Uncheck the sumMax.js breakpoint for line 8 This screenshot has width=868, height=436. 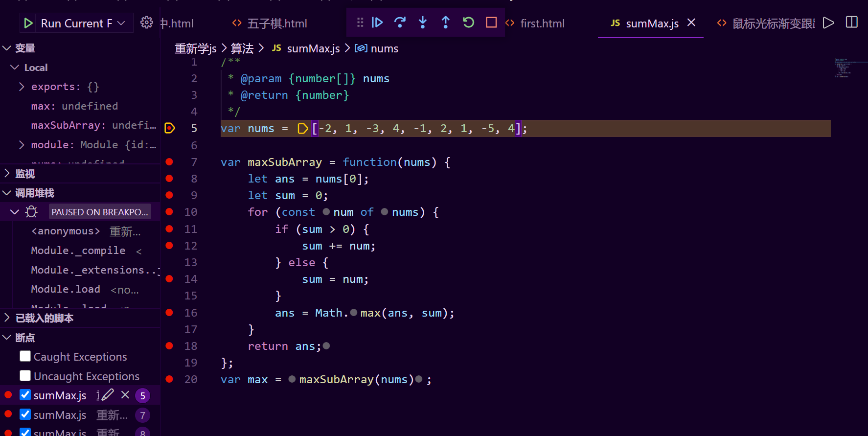pyautogui.click(x=25, y=432)
